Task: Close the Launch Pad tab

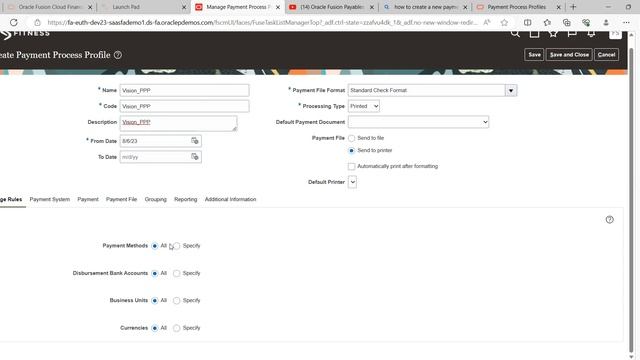Action: point(184,7)
